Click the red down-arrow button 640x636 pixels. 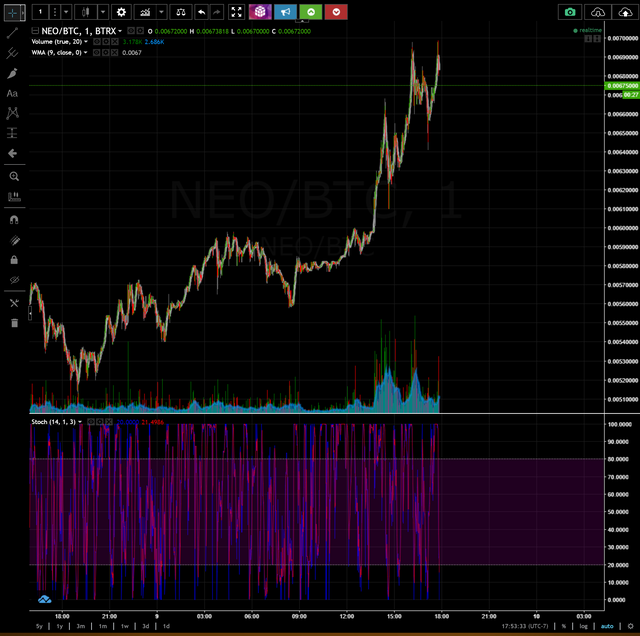pos(336,12)
